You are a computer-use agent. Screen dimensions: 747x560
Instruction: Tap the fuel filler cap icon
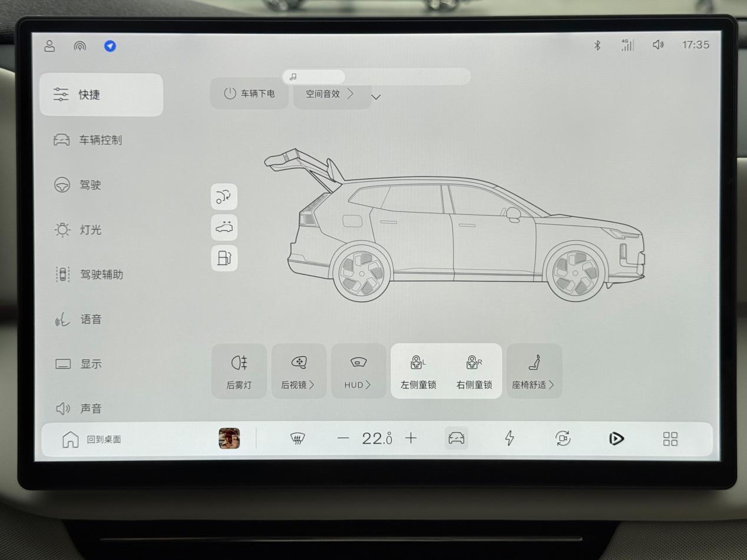click(224, 258)
